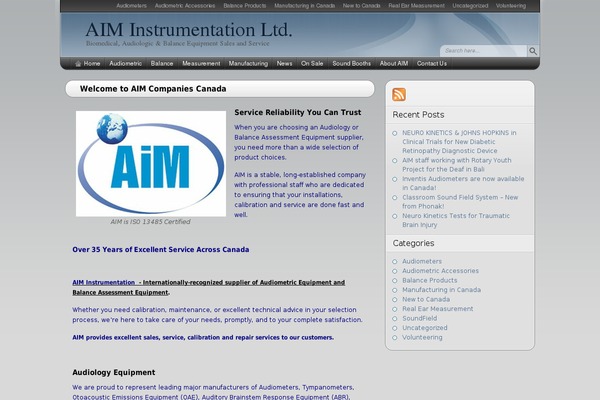Image resolution: width=600 pixels, height=400 pixels.
Task: Click the search magnifier button
Action: (x=533, y=51)
